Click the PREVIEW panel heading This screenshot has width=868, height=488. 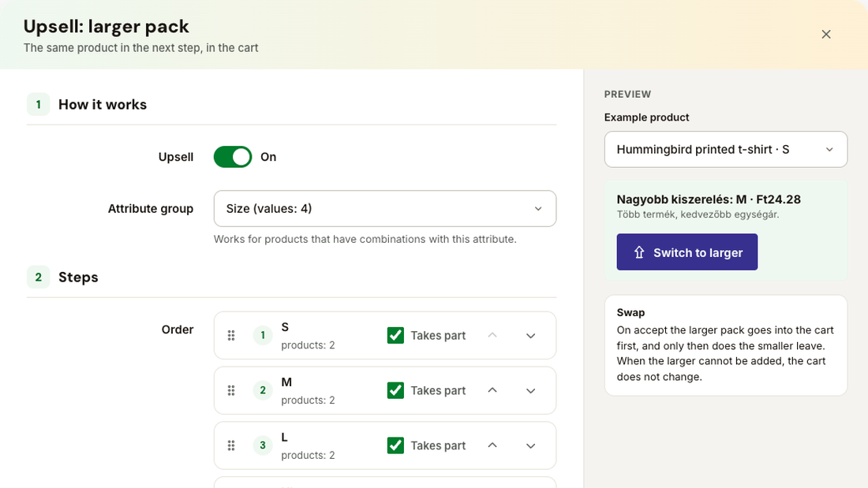pos(627,94)
